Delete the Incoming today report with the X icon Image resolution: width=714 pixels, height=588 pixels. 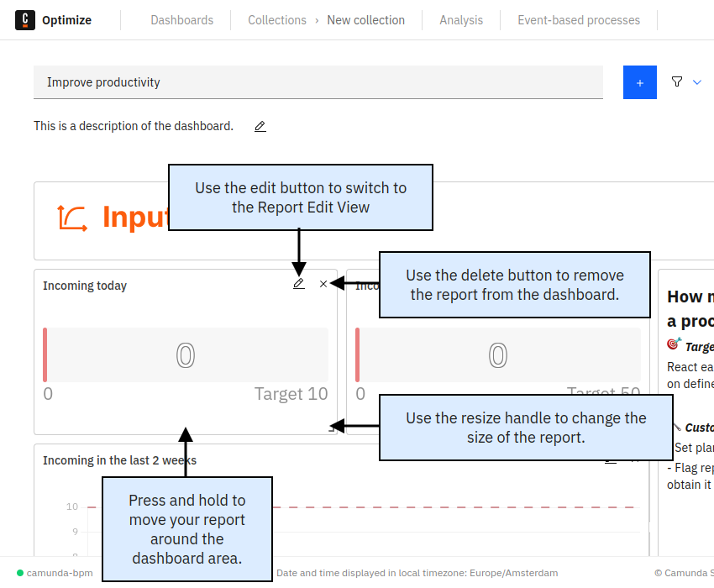(x=323, y=284)
